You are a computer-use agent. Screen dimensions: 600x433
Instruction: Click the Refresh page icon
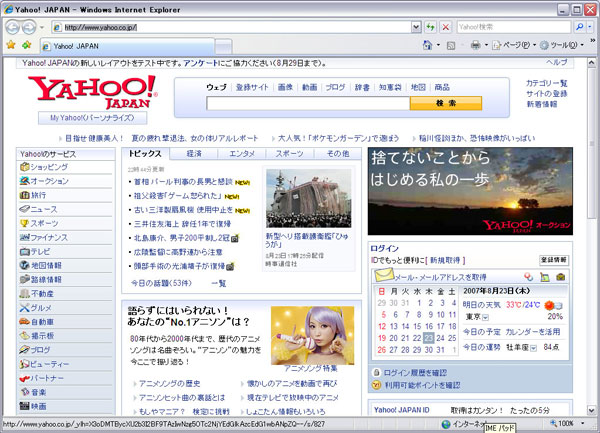coord(429,27)
